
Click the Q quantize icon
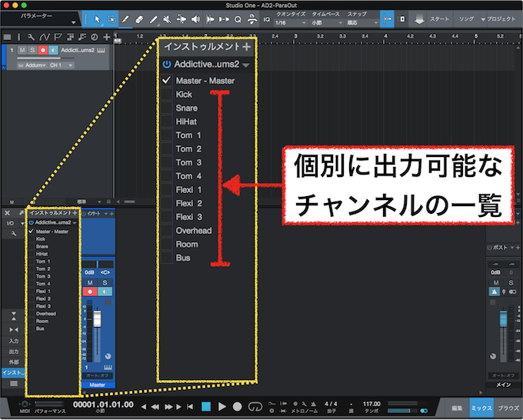(x=238, y=19)
